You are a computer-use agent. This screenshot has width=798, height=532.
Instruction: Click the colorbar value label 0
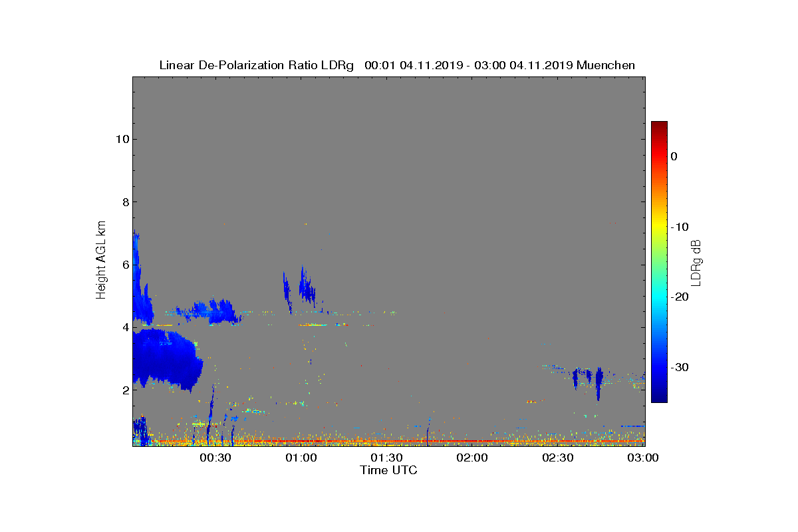(x=674, y=156)
